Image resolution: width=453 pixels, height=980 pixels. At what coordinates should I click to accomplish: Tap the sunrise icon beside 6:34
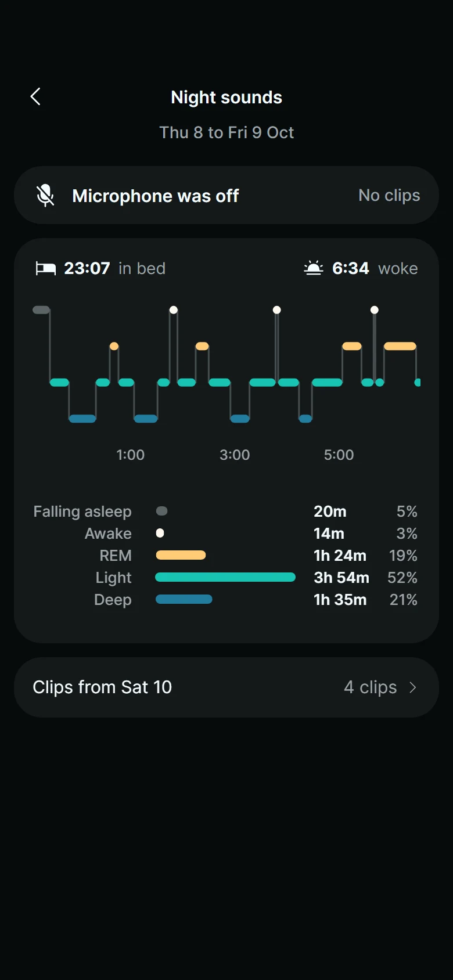[314, 268]
